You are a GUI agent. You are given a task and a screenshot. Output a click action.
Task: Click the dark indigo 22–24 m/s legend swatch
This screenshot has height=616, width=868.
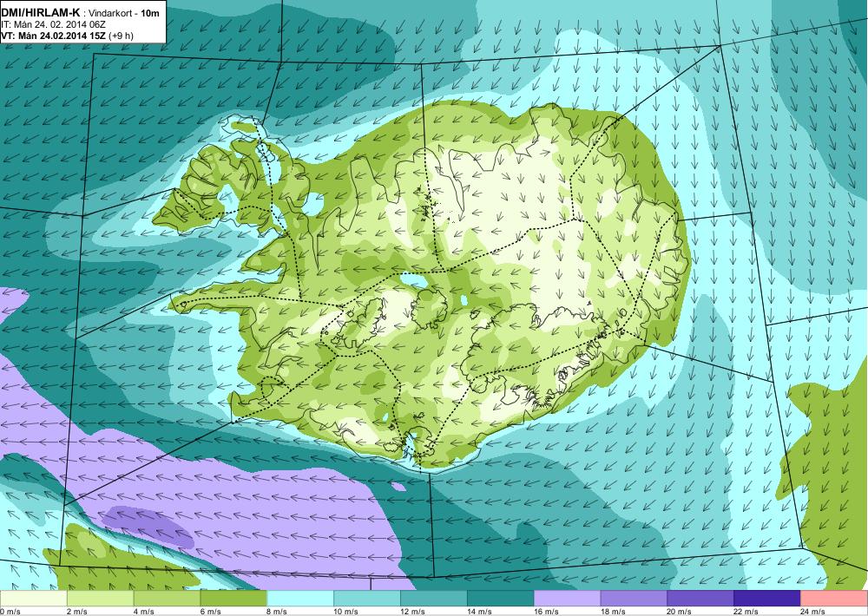point(767,599)
